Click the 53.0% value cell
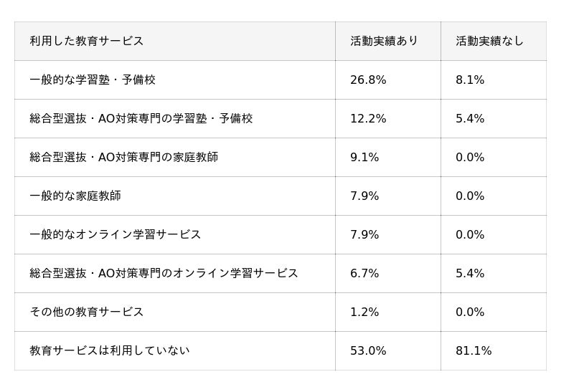Screen dimensions: 574x392 [x=368, y=351]
